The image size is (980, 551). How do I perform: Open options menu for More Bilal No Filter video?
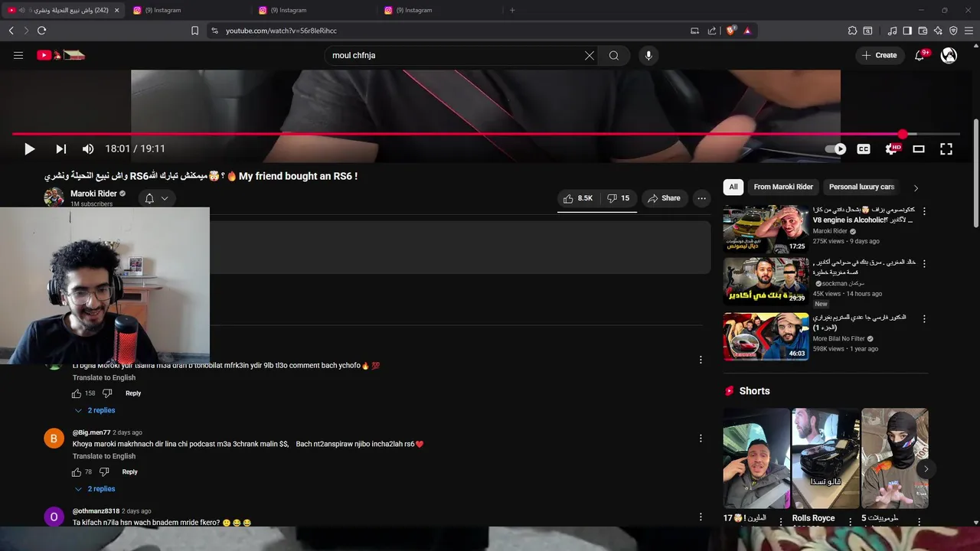click(x=924, y=318)
